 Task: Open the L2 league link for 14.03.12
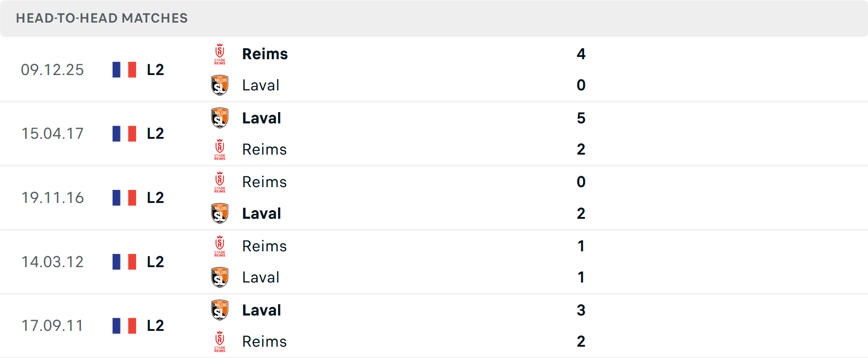[155, 262]
